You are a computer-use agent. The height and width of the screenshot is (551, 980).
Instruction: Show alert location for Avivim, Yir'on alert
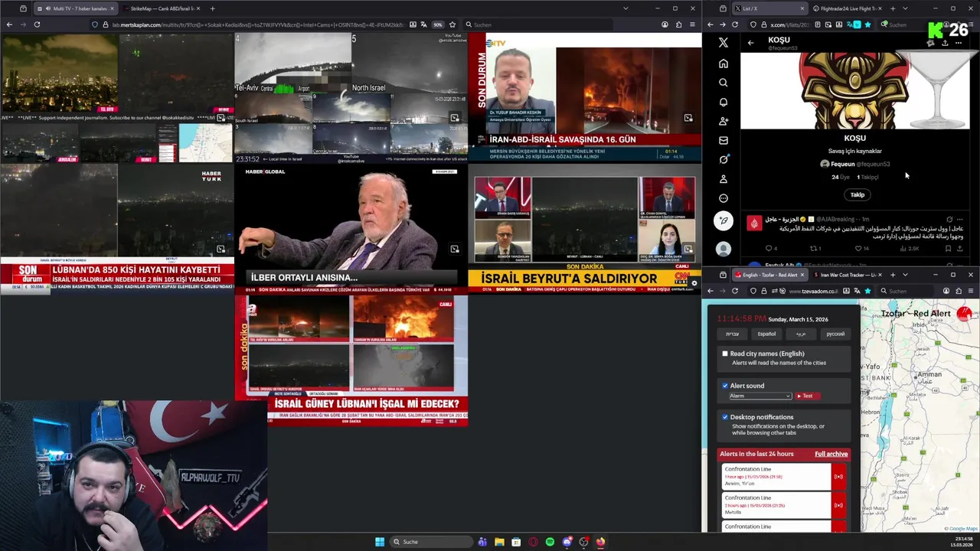pos(838,477)
